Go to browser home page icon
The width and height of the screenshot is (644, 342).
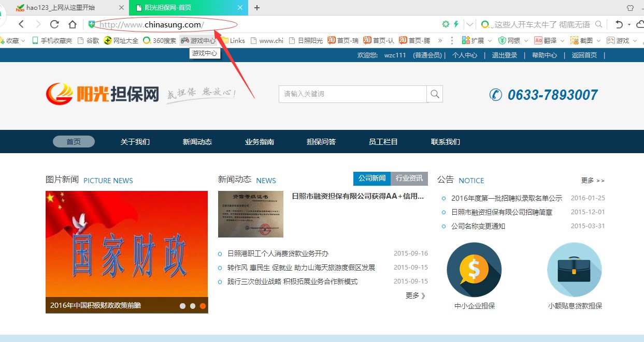click(x=73, y=24)
